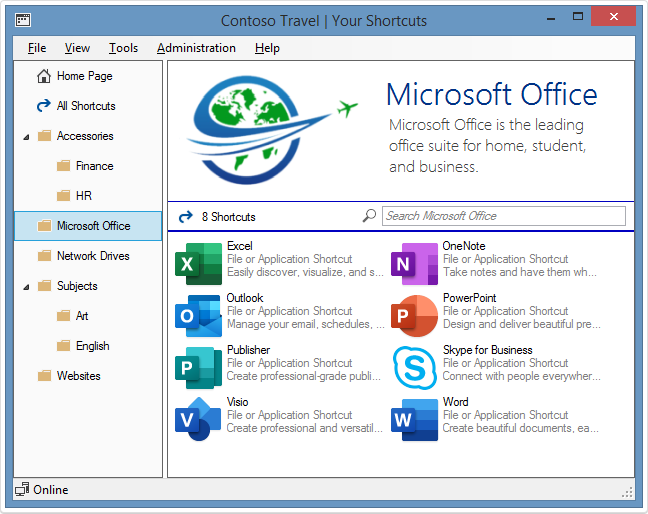The height and width of the screenshot is (514, 648).
Task: Show All Shortcuts
Action: 86,106
